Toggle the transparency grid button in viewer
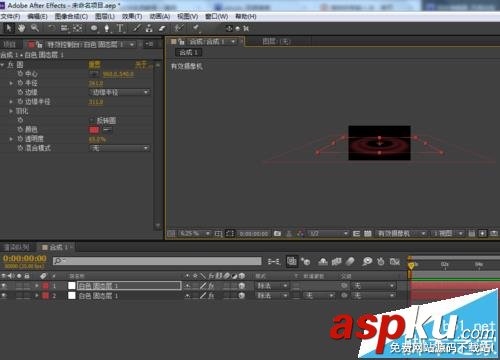 (x=368, y=234)
